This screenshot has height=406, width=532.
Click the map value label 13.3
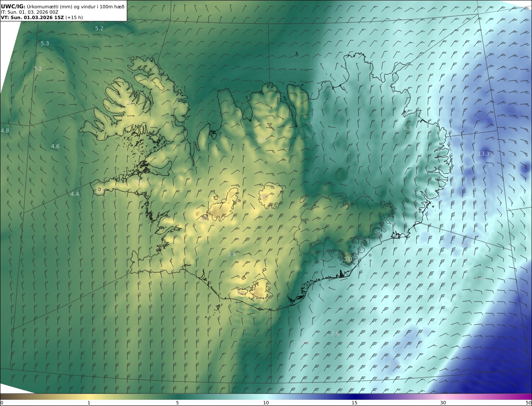click(x=484, y=154)
